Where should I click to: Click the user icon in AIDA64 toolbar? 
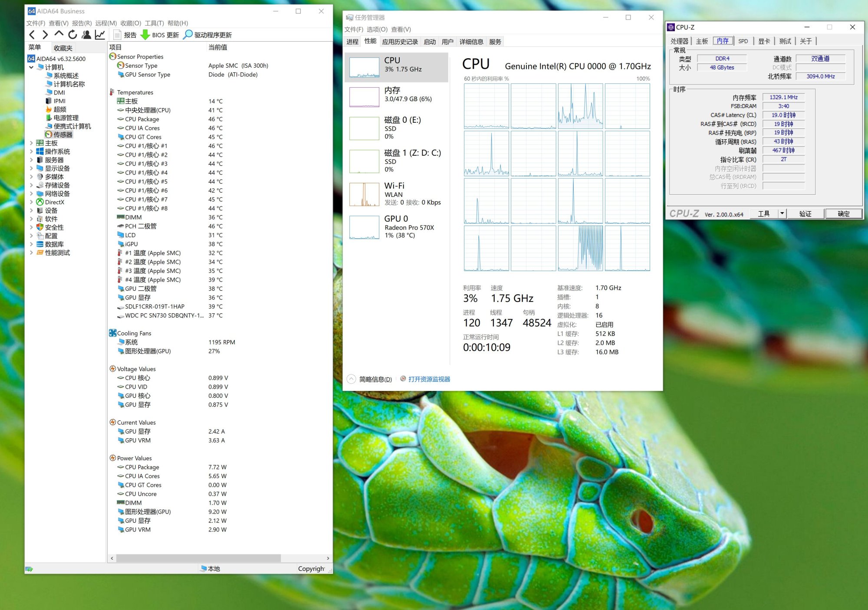tap(86, 35)
